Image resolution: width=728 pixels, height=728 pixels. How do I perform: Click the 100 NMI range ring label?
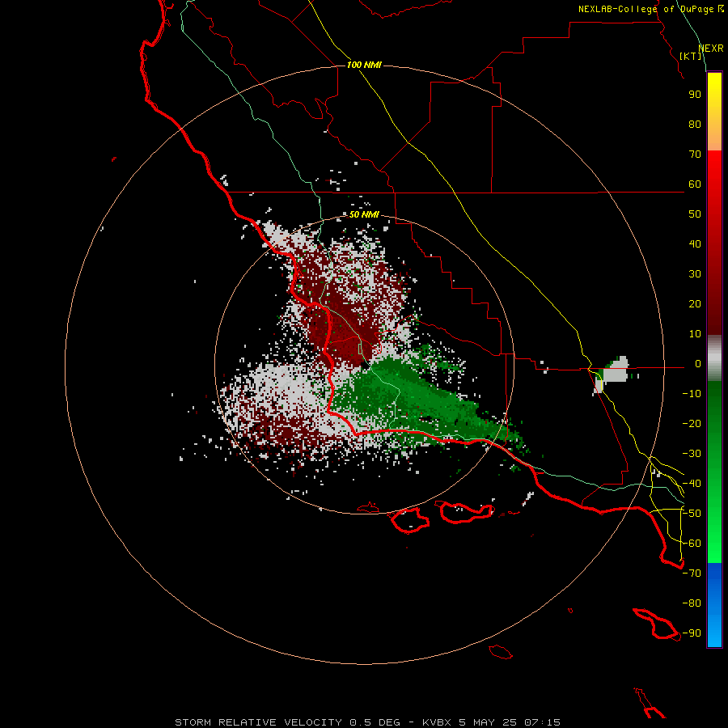pyautogui.click(x=364, y=65)
